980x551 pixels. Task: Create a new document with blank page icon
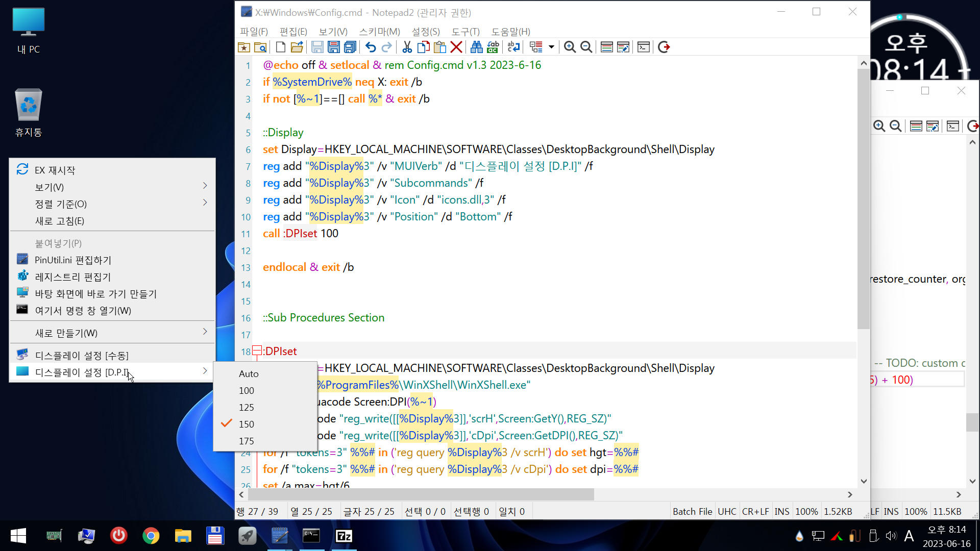tap(280, 47)
